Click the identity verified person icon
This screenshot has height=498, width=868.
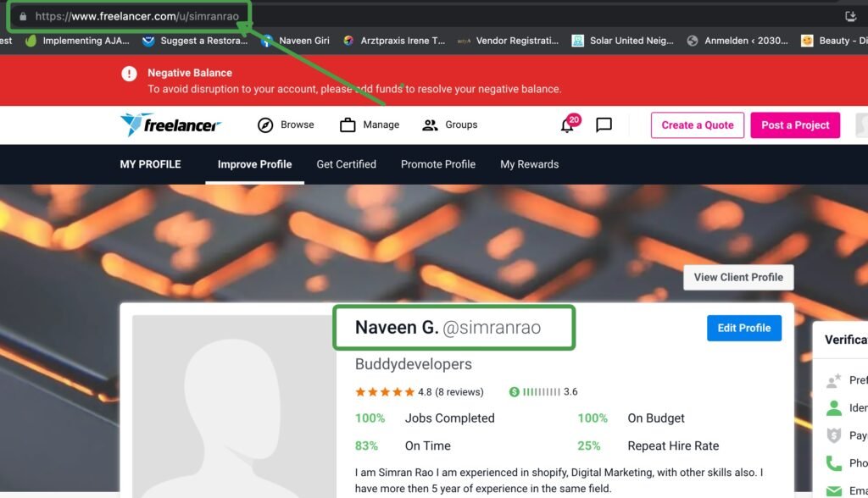click(834, 408)
